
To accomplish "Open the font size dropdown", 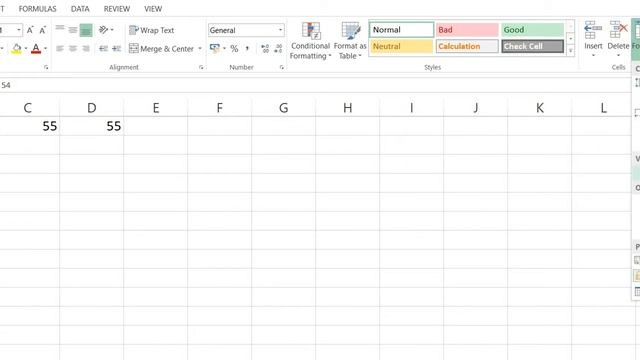I will [18, 30].
